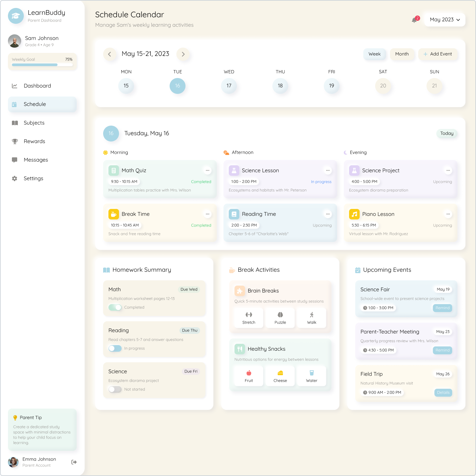Switch to Month calendar view
Screen dimensions: 476x476
click(402, 54)
